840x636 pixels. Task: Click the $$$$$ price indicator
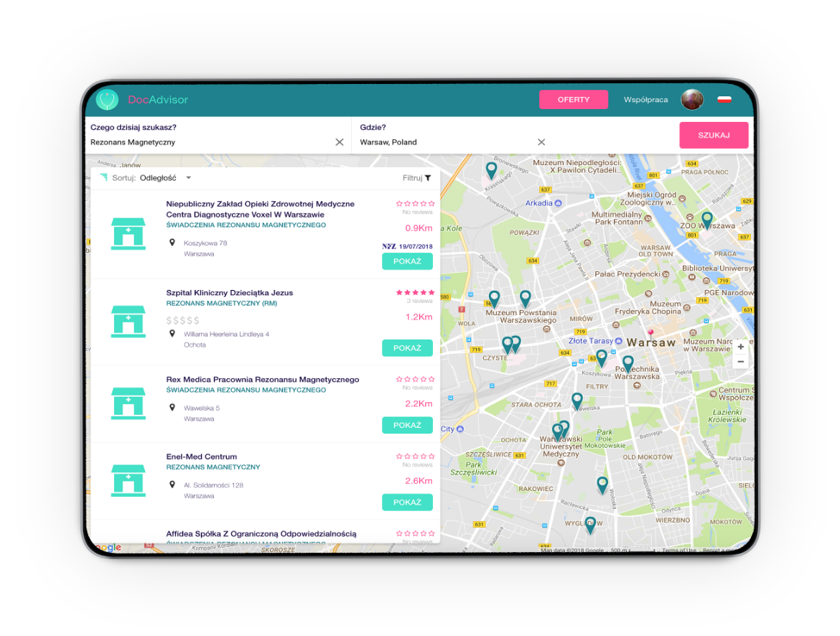[x=182, y=320]
